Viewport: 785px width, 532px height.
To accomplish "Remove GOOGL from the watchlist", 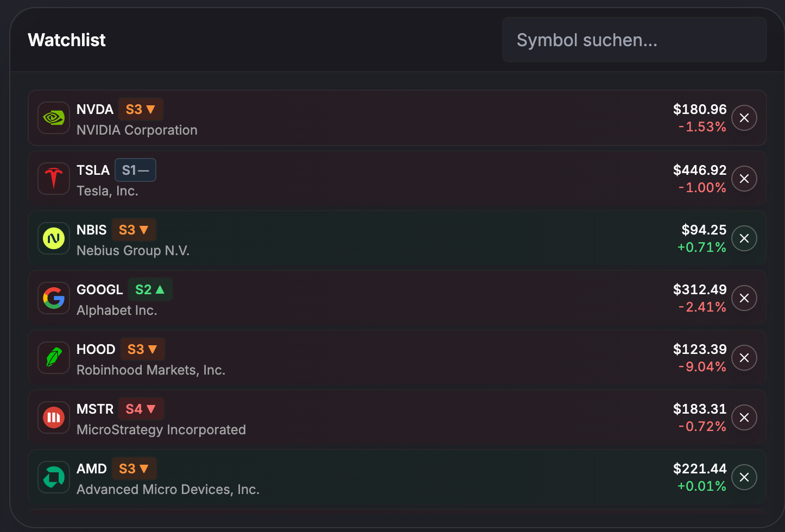I will click(x=744, y=298).
